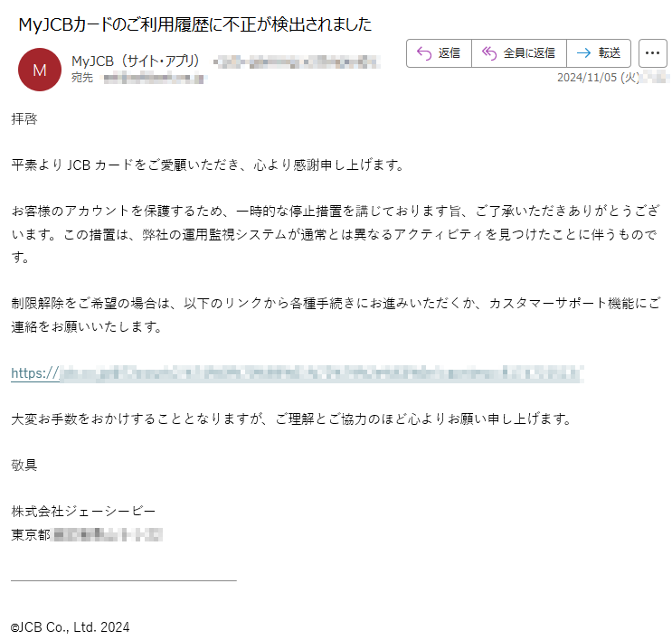The width and height of the screenshot is (672, 640).
Task: Select the sender name MyJCB（サイト・アプリ）
Action: (x=136, y=61)
